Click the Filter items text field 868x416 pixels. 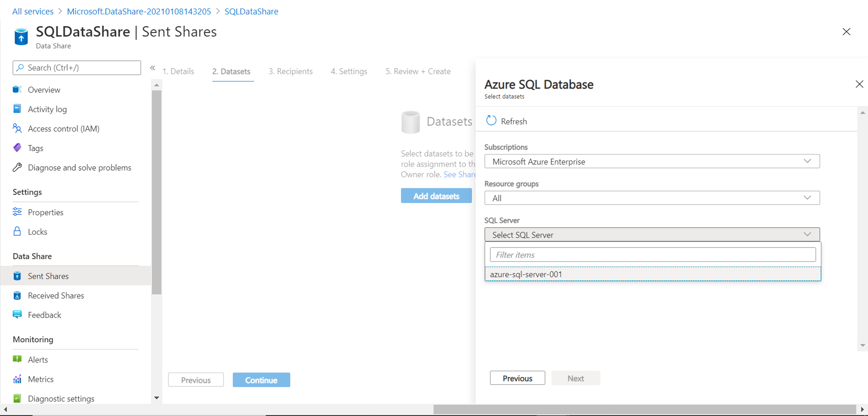coord(652,255)
